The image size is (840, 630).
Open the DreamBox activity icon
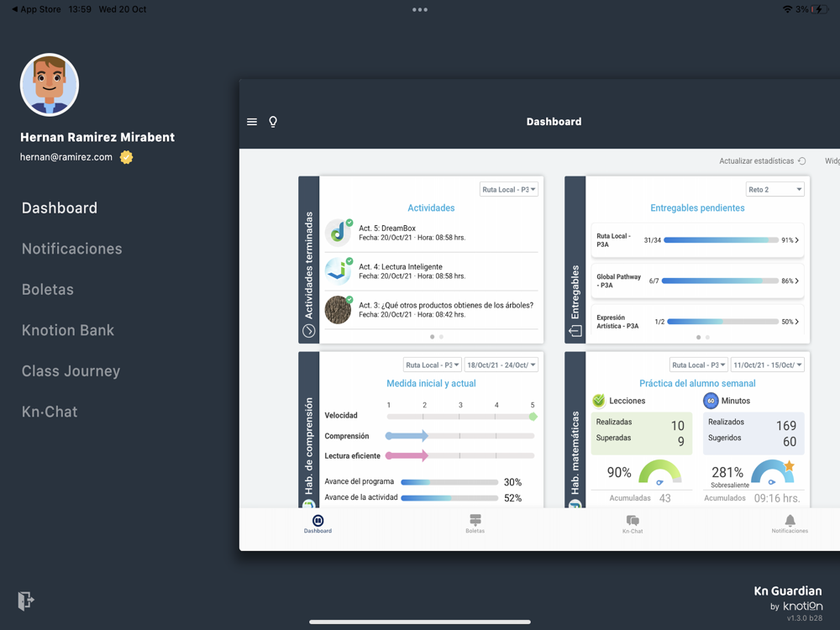pyautogui.click(x=338, y=233)
